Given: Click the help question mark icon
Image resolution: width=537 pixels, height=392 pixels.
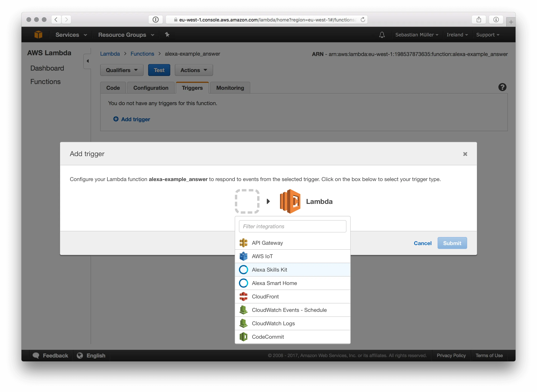Looking at the screenshot, I should point(502,87).
